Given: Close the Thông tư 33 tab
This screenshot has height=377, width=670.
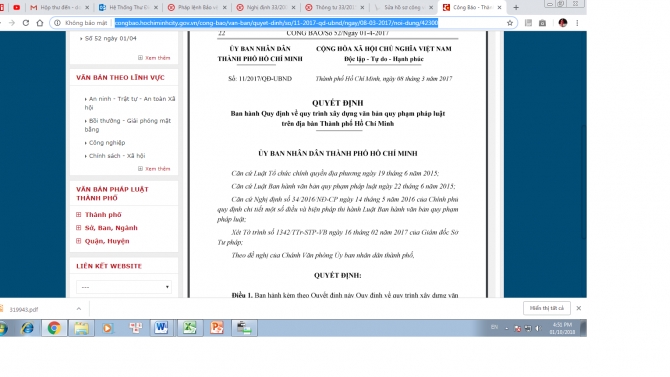Looking at the screenshot, I should [362, 7].
